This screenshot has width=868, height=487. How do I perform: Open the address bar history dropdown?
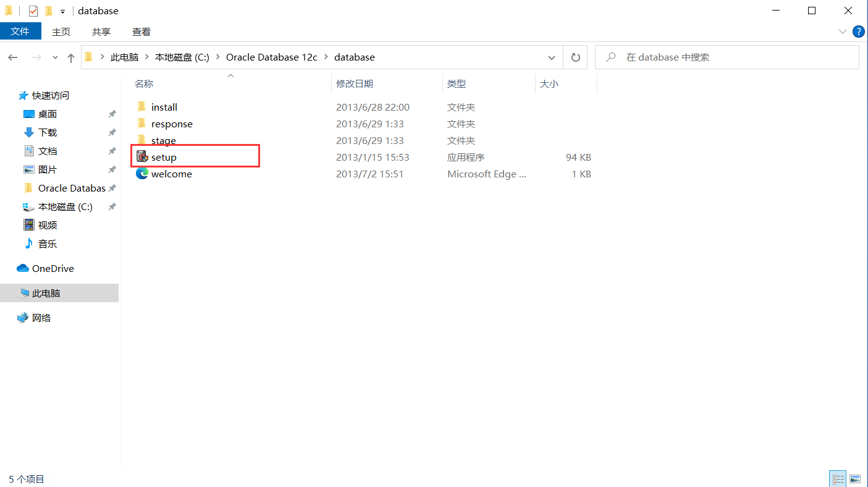(552, 57)
